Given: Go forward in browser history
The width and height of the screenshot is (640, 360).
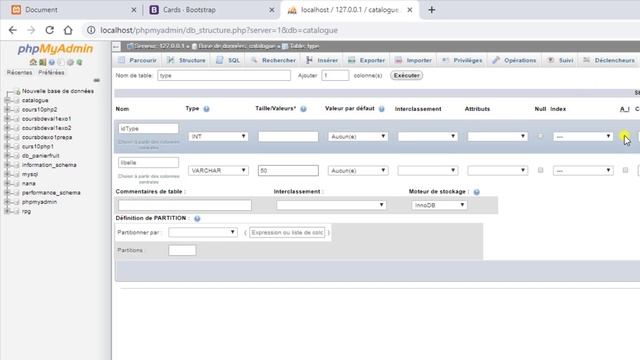Looking at the screenshot, I should pos(31,30).
